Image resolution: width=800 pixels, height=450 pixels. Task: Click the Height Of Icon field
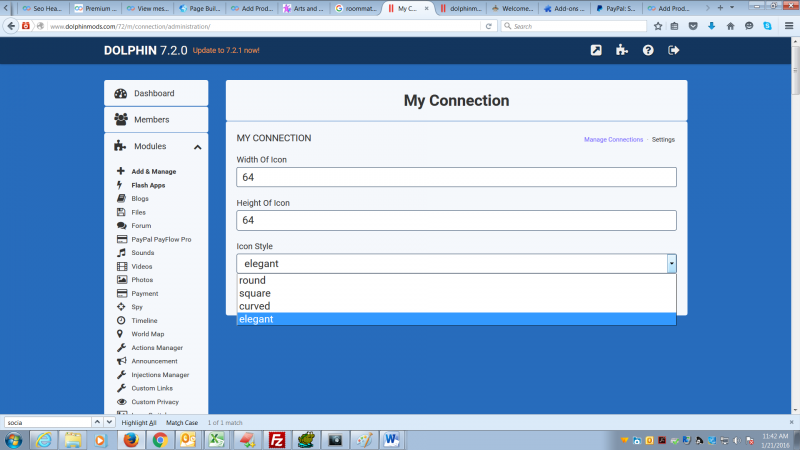click(x=456, y=220)
